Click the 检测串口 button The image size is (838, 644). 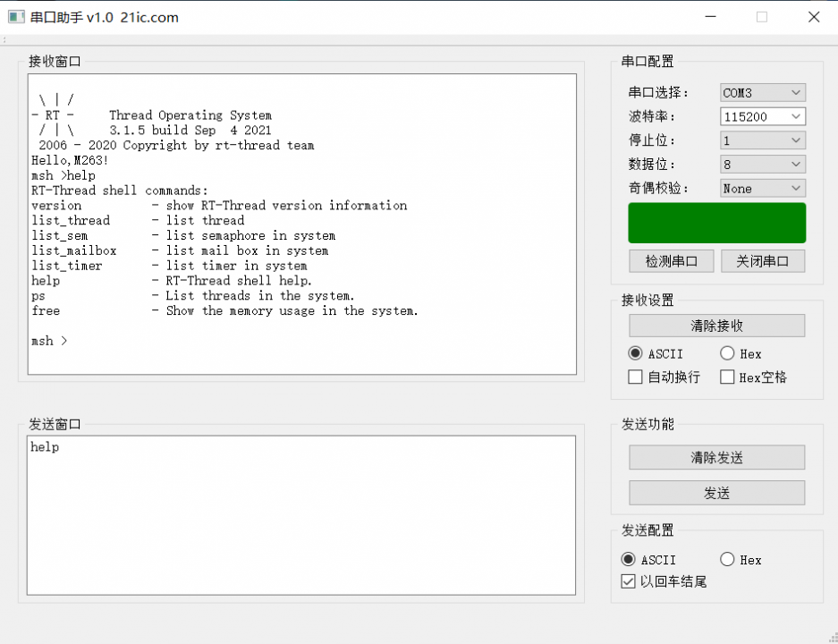(672, 261)
